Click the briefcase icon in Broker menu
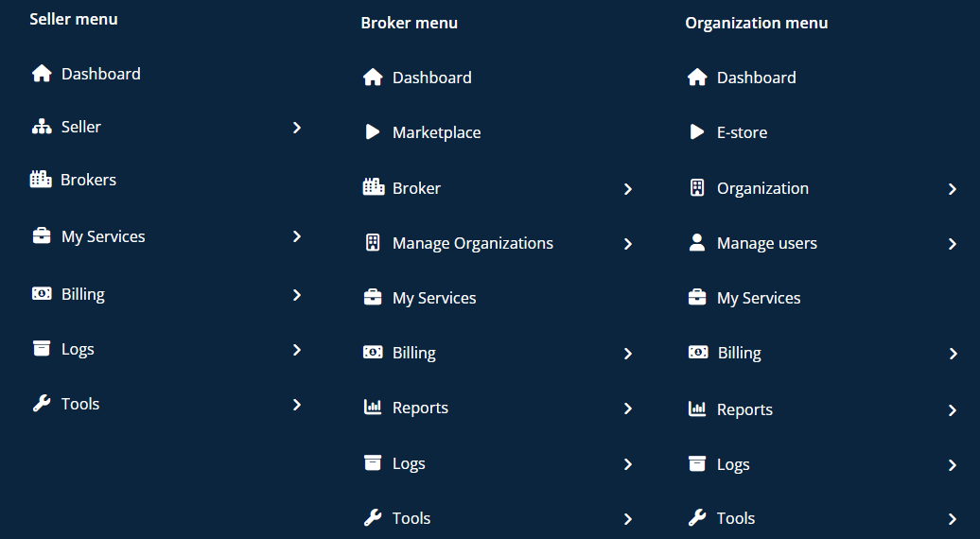Viewport: 980px width, 539px height. [x=373, y=297]
